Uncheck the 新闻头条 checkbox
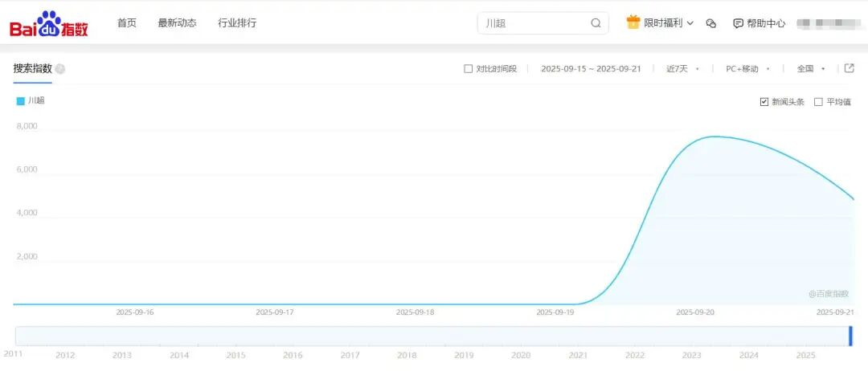Viewport: 868px width, 371px height. click(764, 102)
